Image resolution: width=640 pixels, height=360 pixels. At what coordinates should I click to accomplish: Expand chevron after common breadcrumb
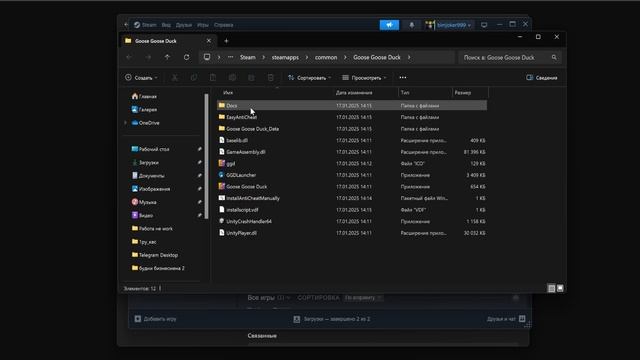pyautogui.click(x=345, y=58)
